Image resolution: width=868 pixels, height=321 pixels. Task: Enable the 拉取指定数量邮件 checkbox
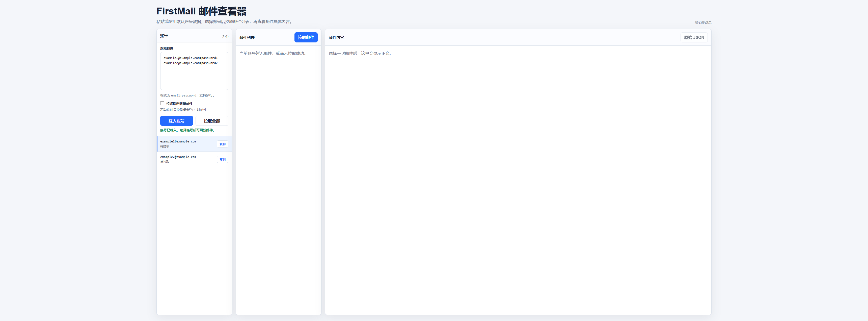(162, 104)
